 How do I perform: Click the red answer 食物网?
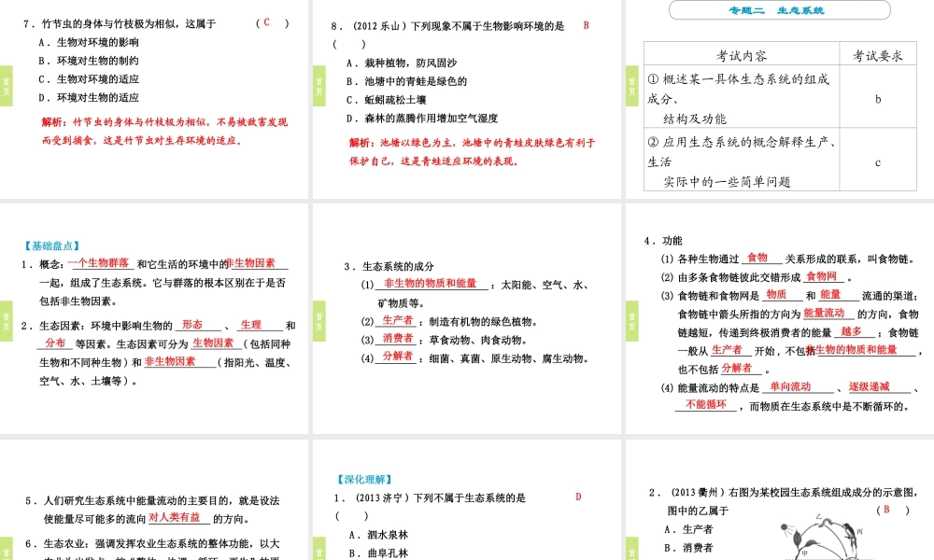[821, 276]
